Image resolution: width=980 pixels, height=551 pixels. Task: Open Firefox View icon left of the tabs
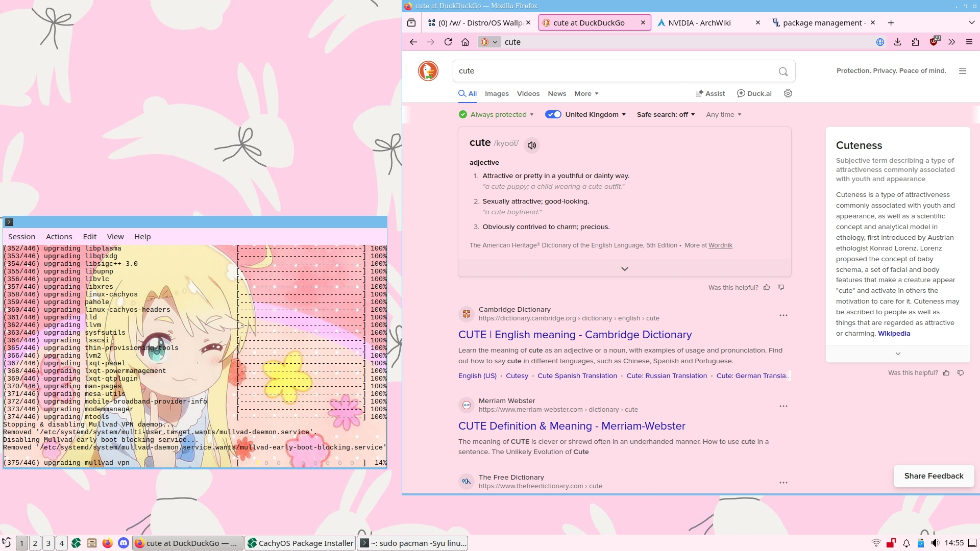pos(411,23)
